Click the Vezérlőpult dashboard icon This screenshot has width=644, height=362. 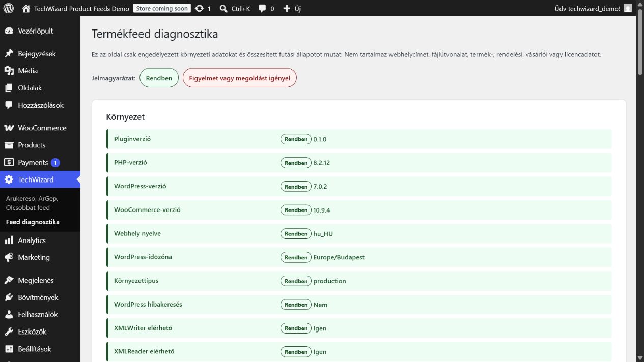coord(9,31)
